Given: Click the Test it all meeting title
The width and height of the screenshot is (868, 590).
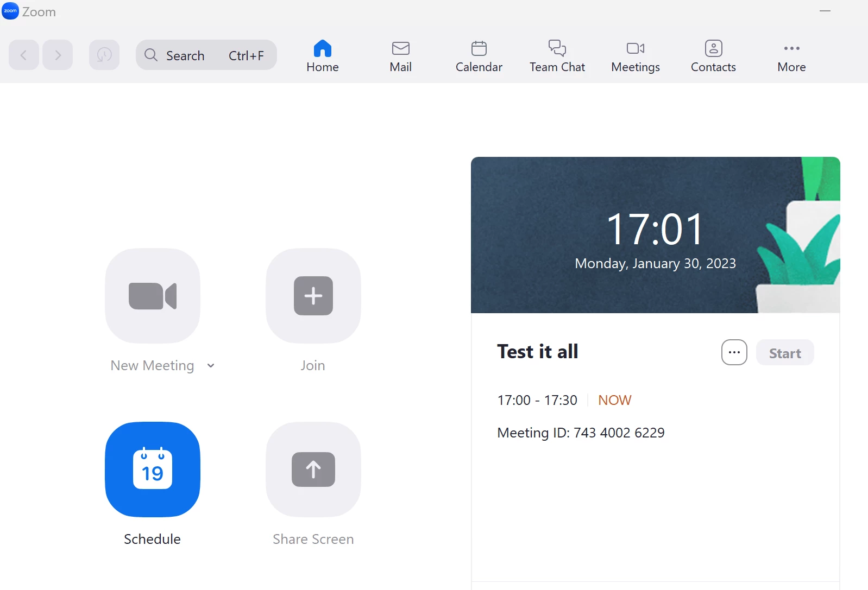Looking at the screenshot, I should tap(538, 352).
